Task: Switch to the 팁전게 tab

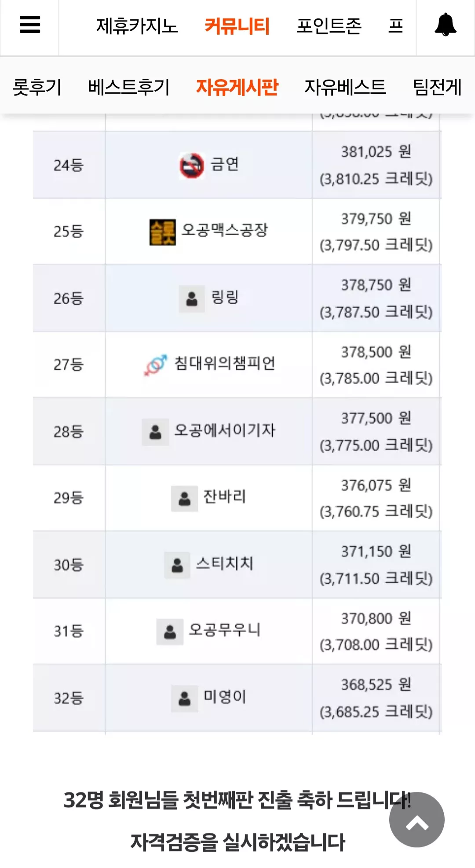Action: coord(437,87)
